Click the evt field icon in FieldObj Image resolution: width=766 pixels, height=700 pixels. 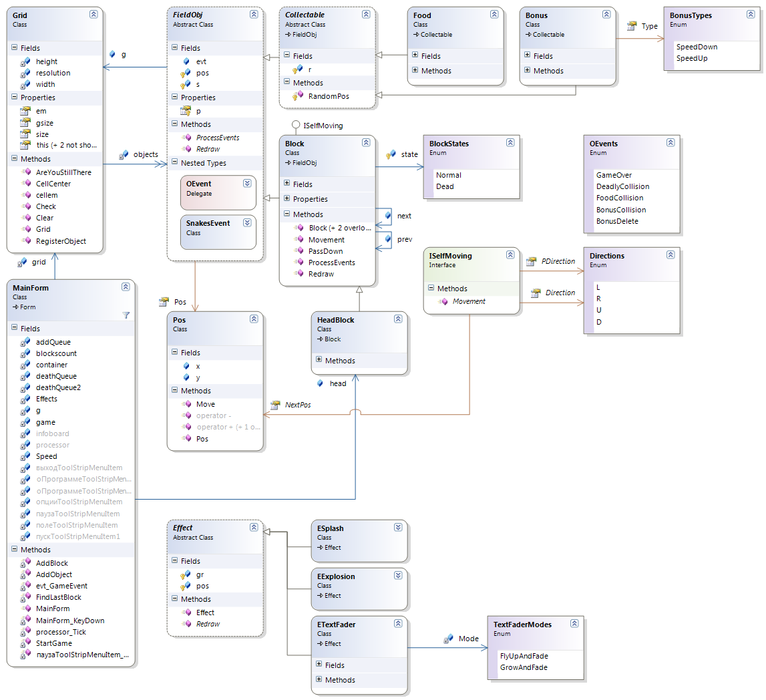tap(186, 61)
